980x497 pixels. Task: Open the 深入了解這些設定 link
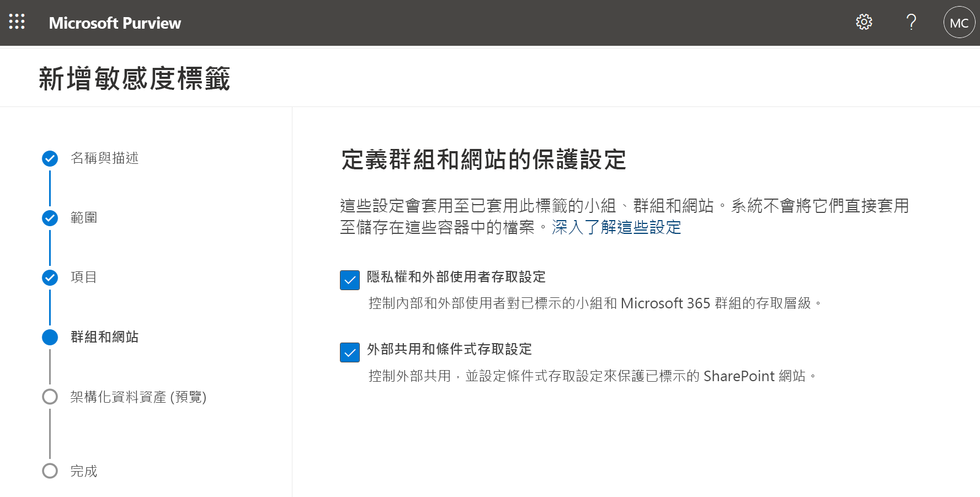pos(616,227)
